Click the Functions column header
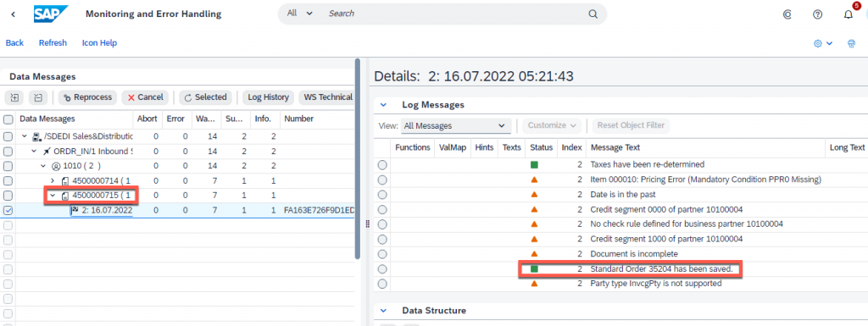The image size is (868, 326). 413,147
